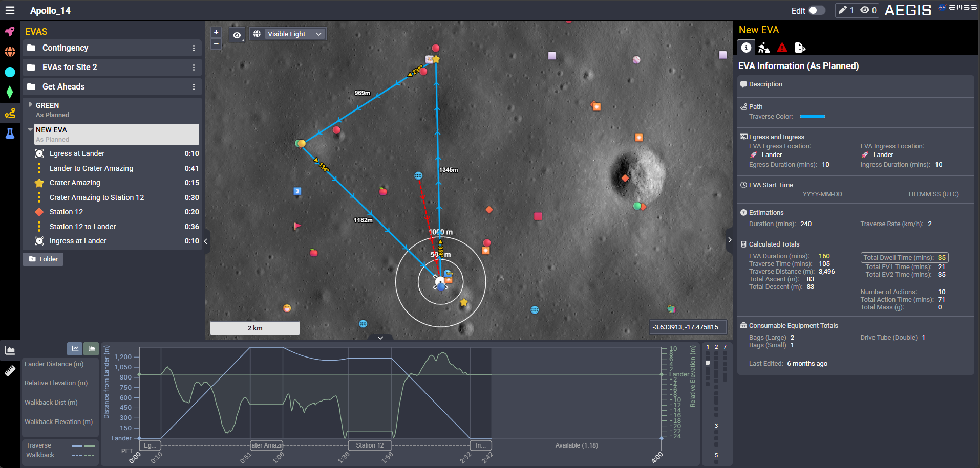Open the EVA info tab
The width and height of the screenshot is (980, 468).
click(x=746, y=48)
